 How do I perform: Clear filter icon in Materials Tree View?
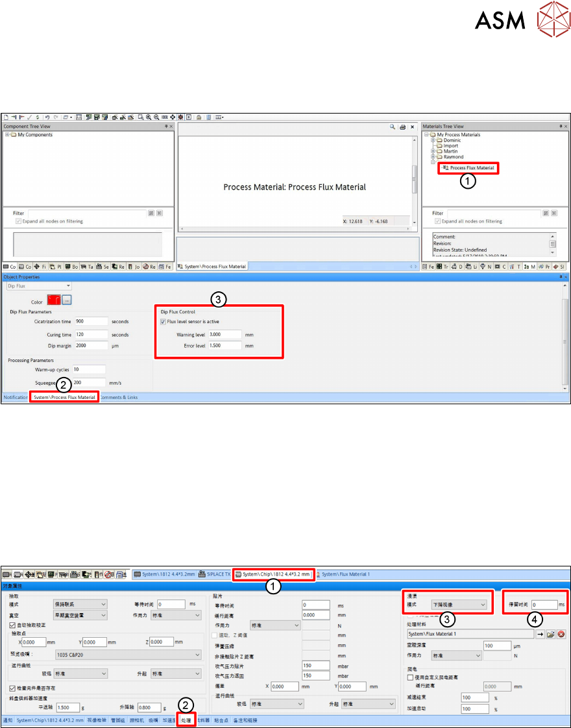(x=554, y=213)
